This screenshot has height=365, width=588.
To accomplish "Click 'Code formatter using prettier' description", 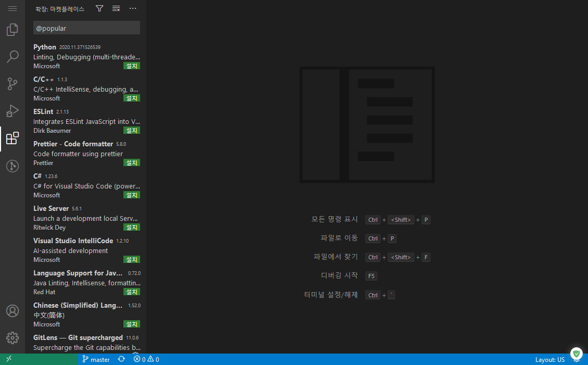I will coord(78,154).
